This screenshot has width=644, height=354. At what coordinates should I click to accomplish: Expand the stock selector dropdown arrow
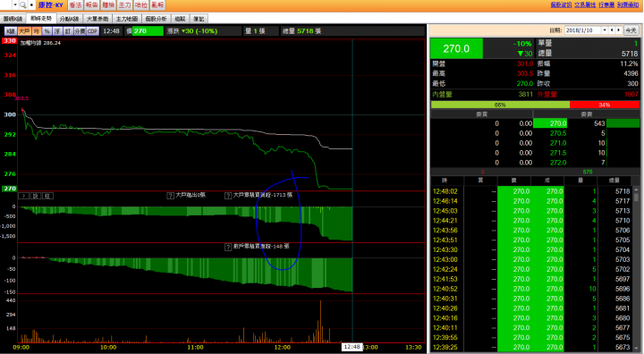15,5
